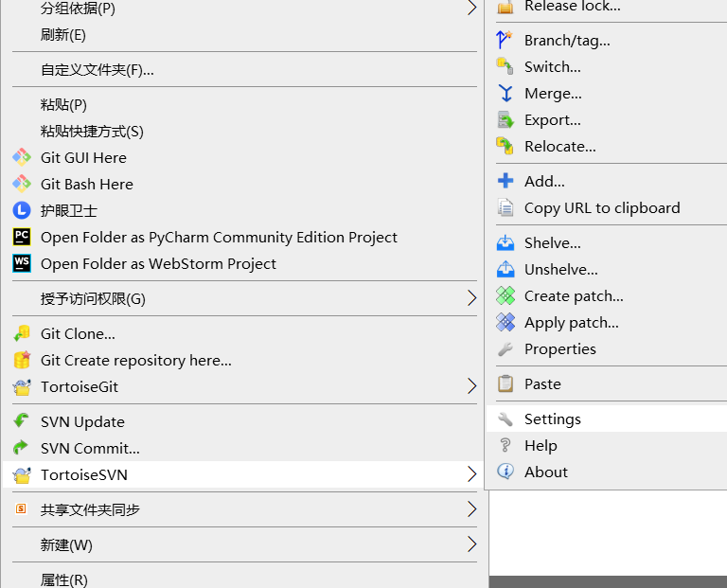Click the 护眼卫士 label
Screen dimensions: 727x588
68,211
